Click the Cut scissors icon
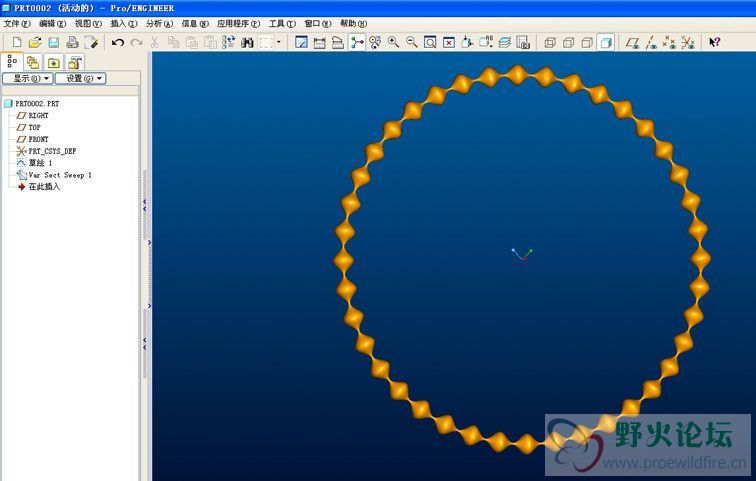 (155, 42)
